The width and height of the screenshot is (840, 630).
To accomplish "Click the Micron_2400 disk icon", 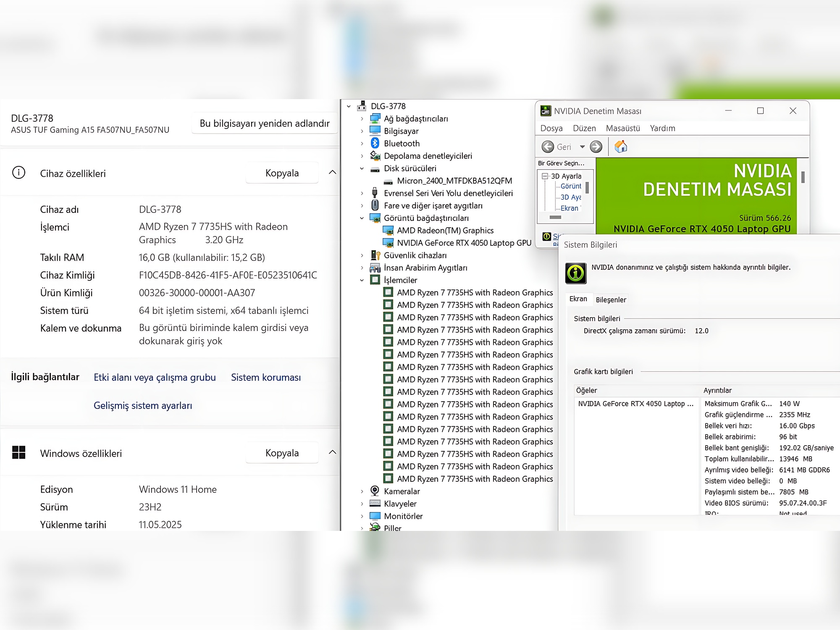I will [388, 181].
